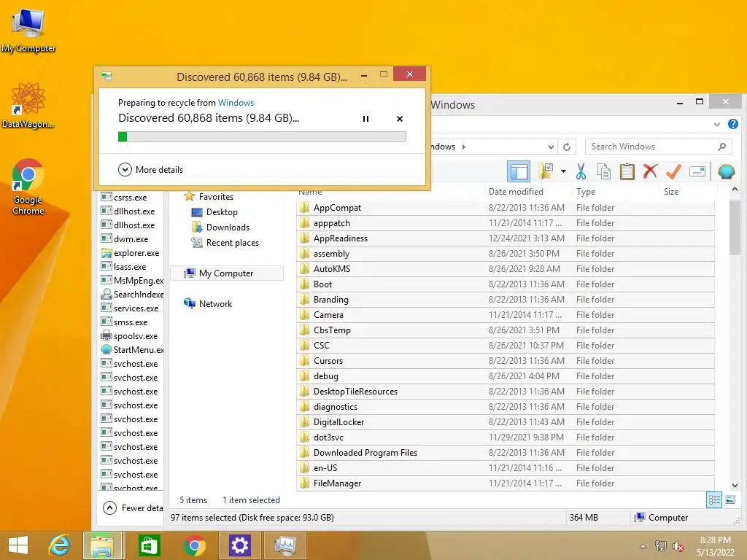747x560 pixels.
Task: Click the Rename icon in the toolbar
Action: click(x=697, y=171)
